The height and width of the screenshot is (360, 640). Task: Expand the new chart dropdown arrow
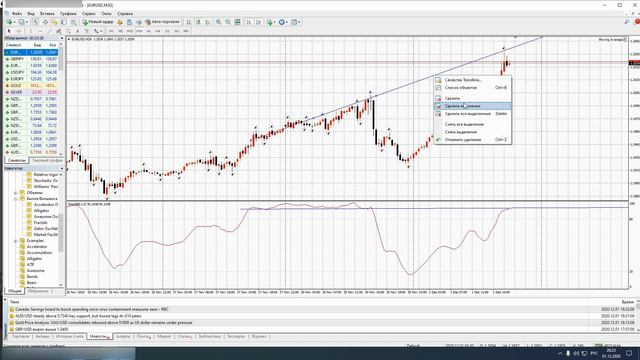[x=14, y=22]
